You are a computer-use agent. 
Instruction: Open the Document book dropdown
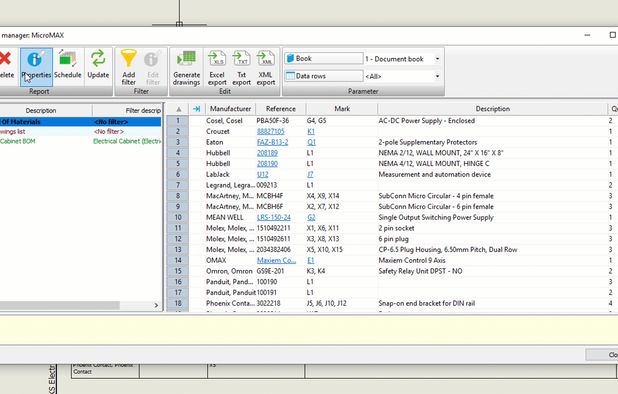pos(437,59)
